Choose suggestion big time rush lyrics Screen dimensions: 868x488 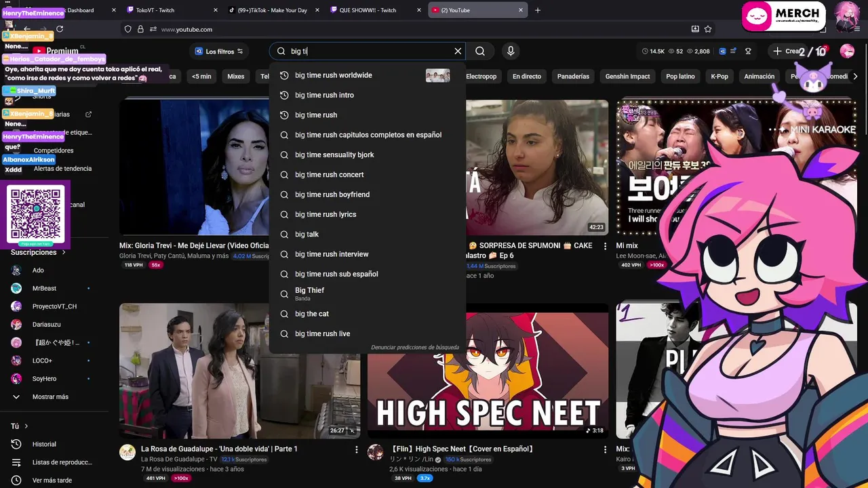tap(367, 214)
